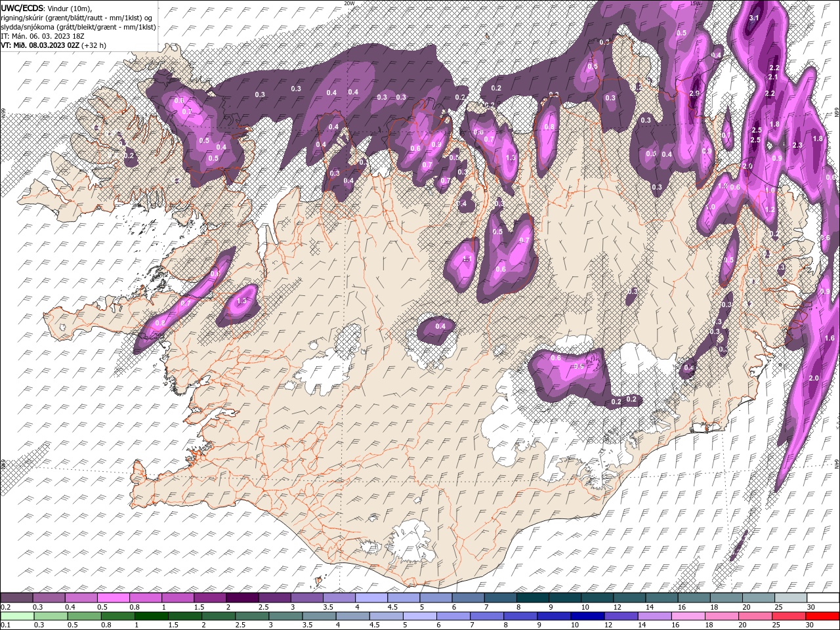Click bottom legend swatch between 7 and 8
This screenshot has width=840, height=630.
coord(487,616)
